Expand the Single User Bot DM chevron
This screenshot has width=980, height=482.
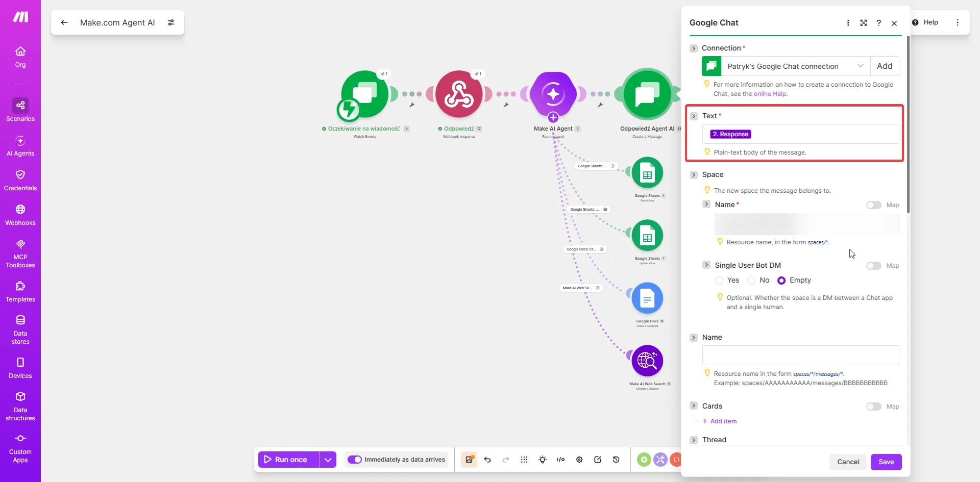point(706,265)
